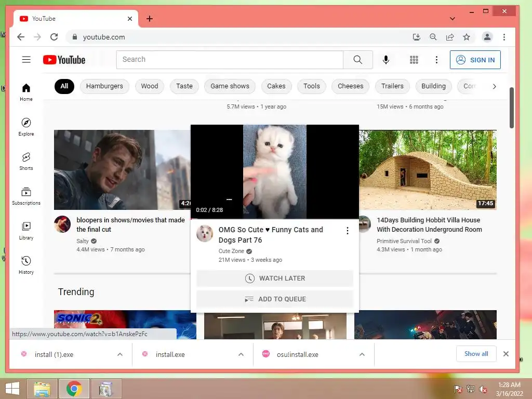The width and height of the screenshot is (532, 399).
Task: Start voice search with the microphone icon
Action: pyautogui.click(x=386, y=60)
